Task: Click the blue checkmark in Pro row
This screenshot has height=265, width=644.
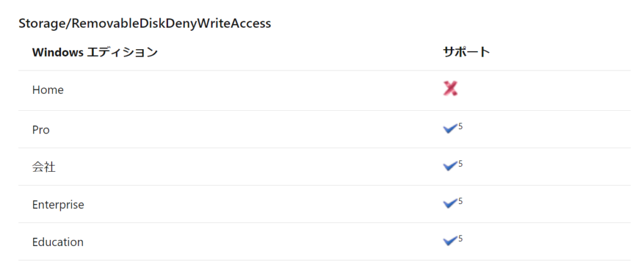Action: tap(450, 129)
